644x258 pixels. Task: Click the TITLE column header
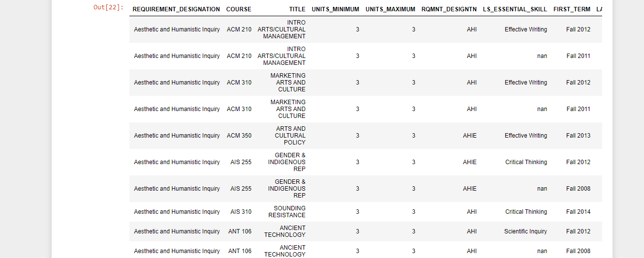tap(297, 9)
